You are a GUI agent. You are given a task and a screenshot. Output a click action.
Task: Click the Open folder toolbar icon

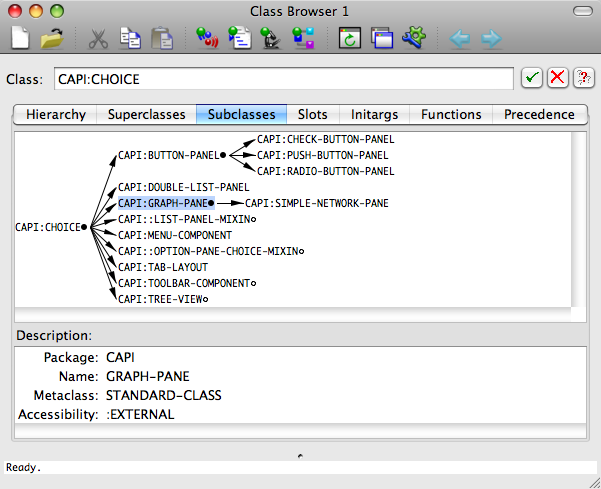coord(52,38)
